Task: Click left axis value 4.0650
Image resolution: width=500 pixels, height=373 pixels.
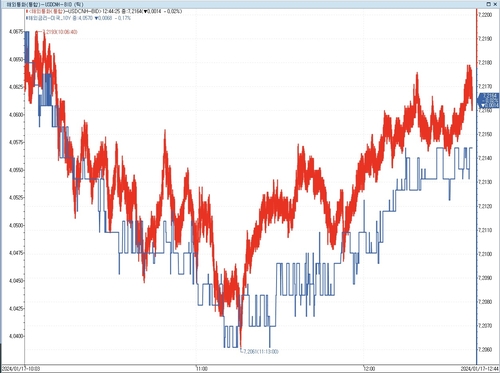Action: [16, 59]
